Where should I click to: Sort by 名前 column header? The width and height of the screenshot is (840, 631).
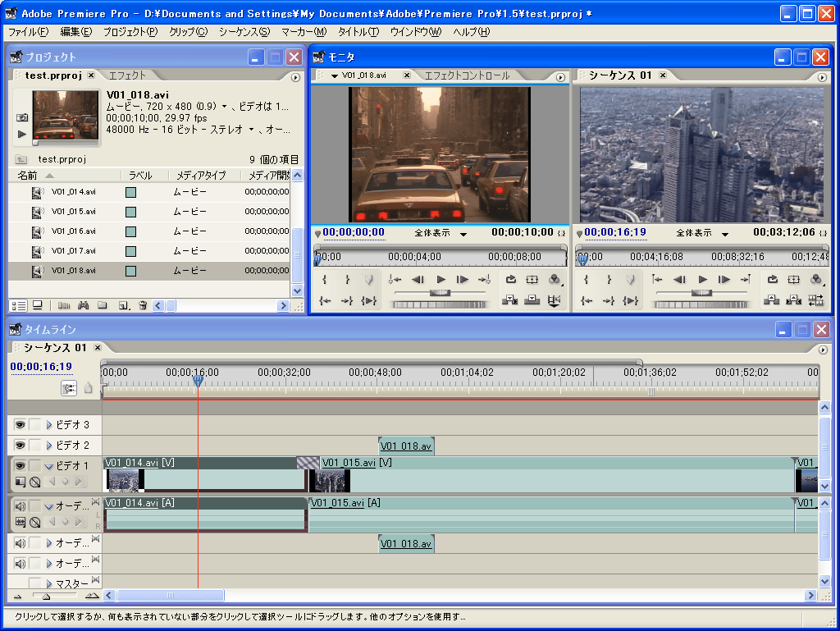click(27, 176)
